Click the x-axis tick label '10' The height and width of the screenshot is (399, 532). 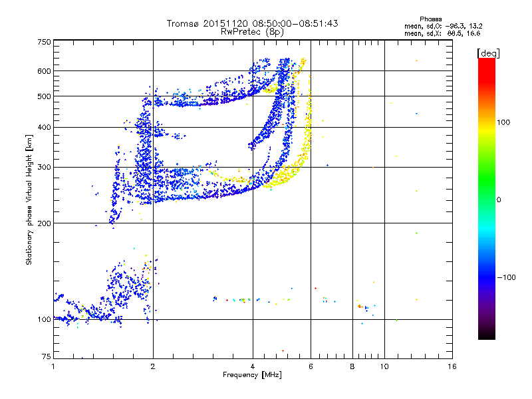point(384,366)
